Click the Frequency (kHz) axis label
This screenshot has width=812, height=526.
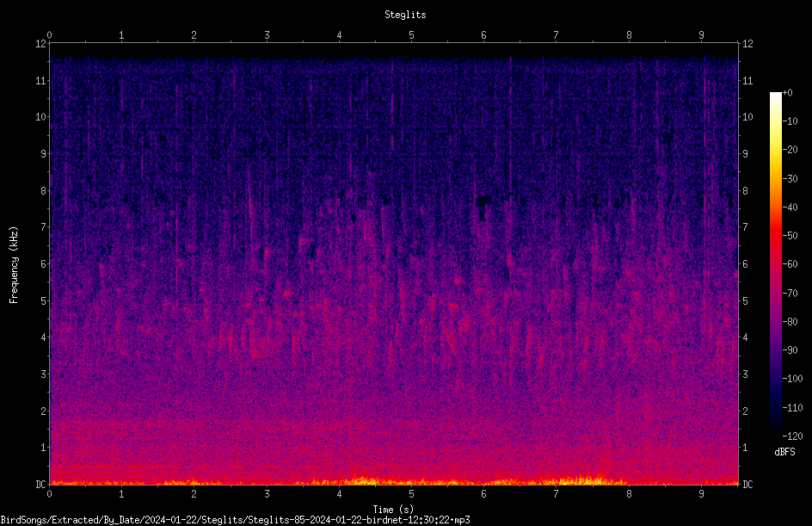14,265
